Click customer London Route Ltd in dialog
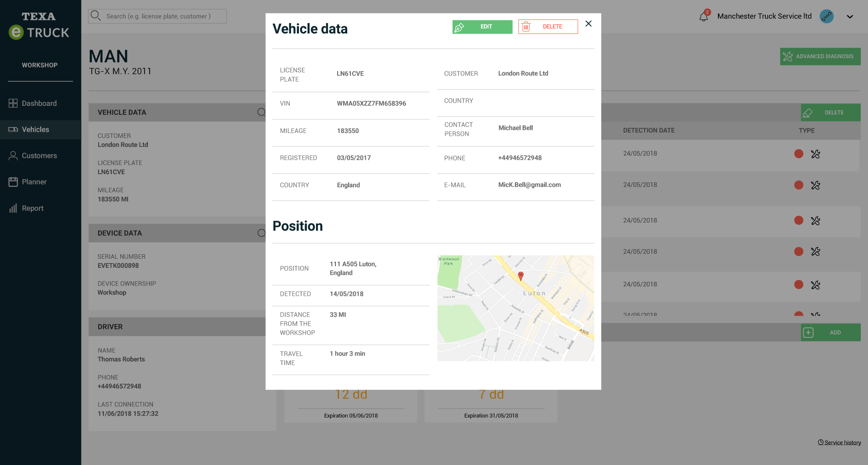Image resolution: width=868 pixels, height=465 pixels. coord(523,73)
